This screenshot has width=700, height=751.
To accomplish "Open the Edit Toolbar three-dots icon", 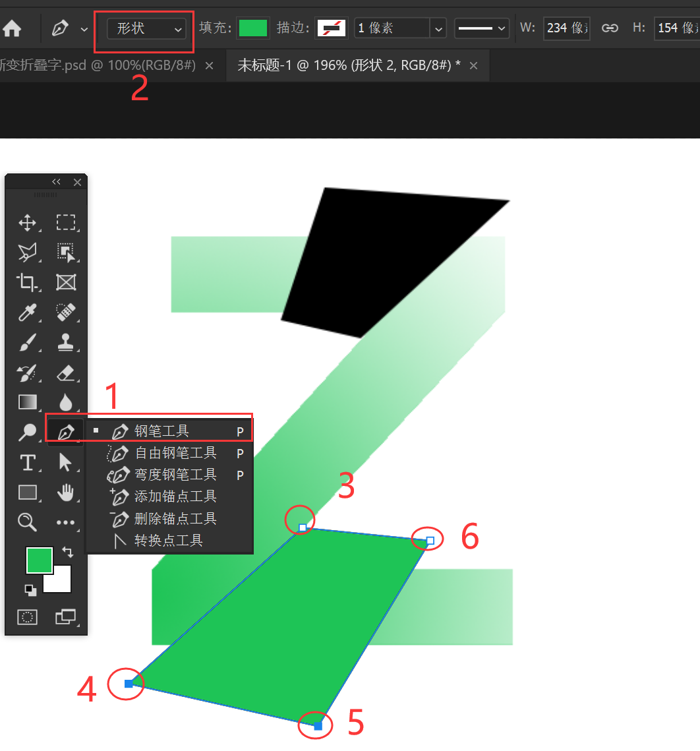I will coord(66,523).
